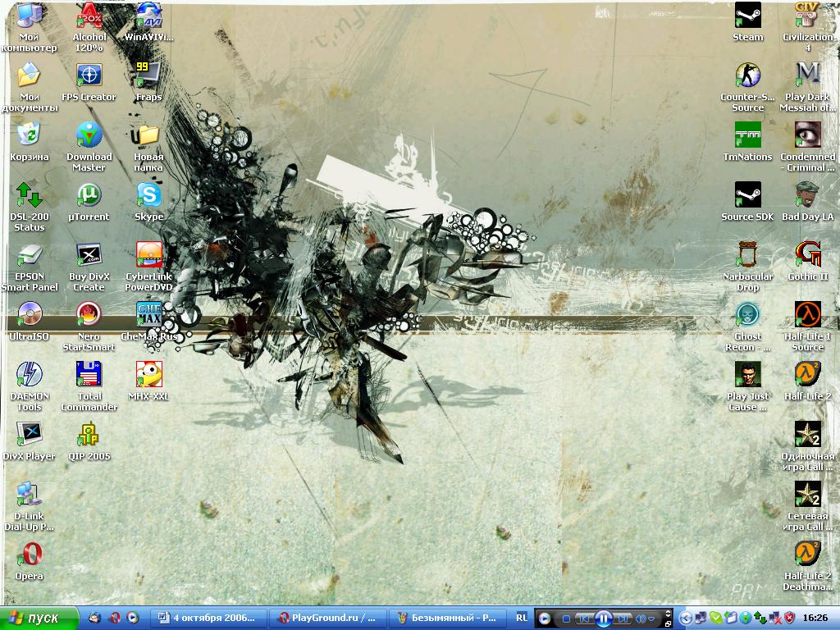Switch to PlayGround.ru Opera taskbar window
Image resolution: width=840 pixels, height=630 pixels.
pyautogui.click(x=326, y=619)
